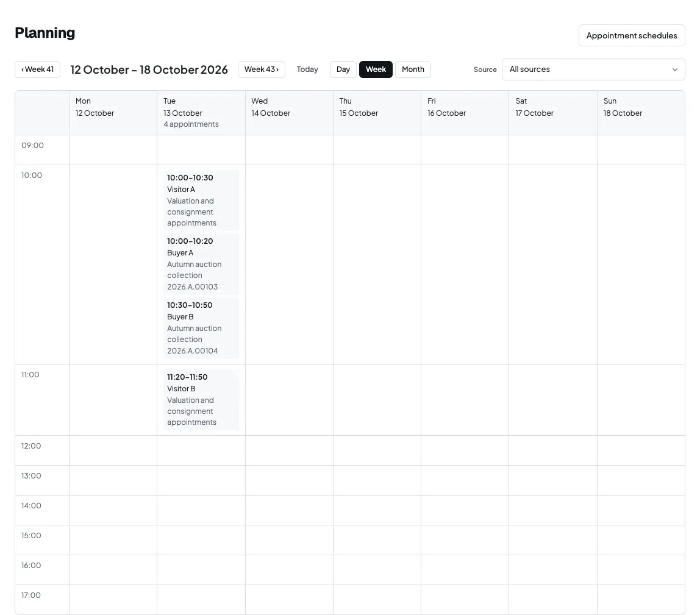Jump to Today
The image size is (700, 615).
[307, 69]
